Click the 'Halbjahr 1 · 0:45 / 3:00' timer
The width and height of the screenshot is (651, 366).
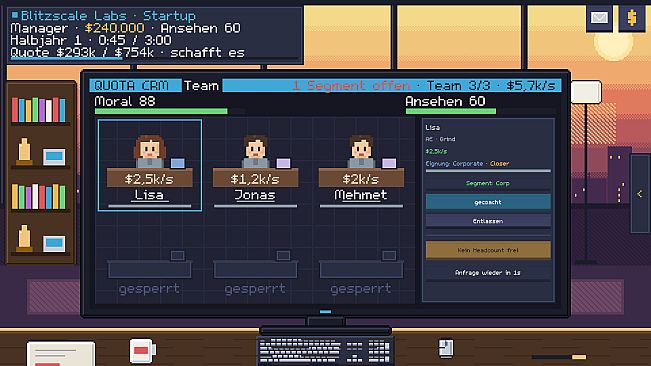pos(91,40)
